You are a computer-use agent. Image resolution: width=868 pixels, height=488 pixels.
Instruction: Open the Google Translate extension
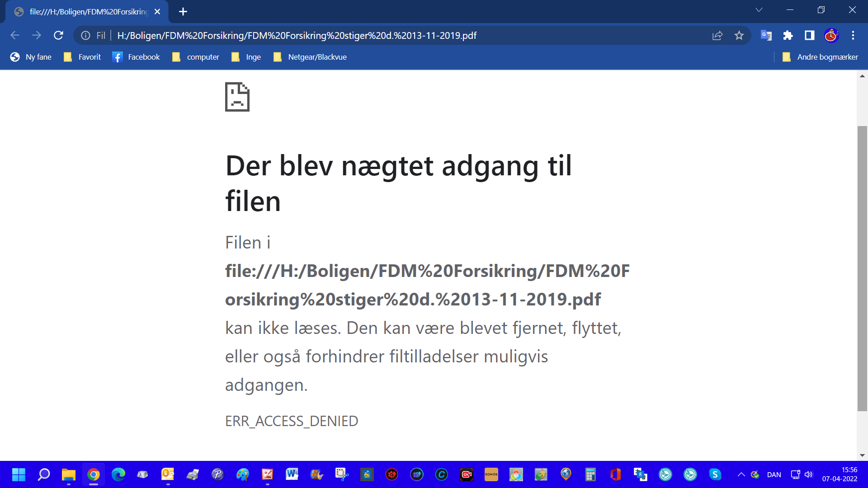(x=766, y=35)
